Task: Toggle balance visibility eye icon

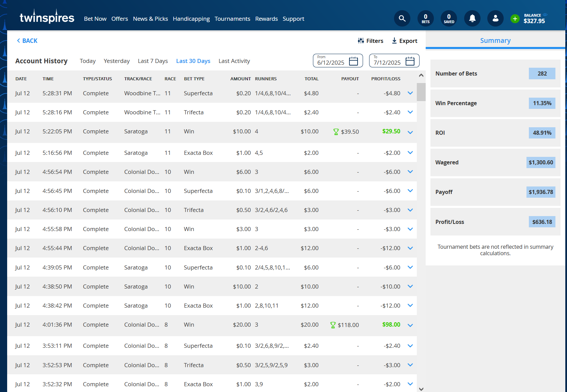Action: pyautogui.click(x=545, y=15)
